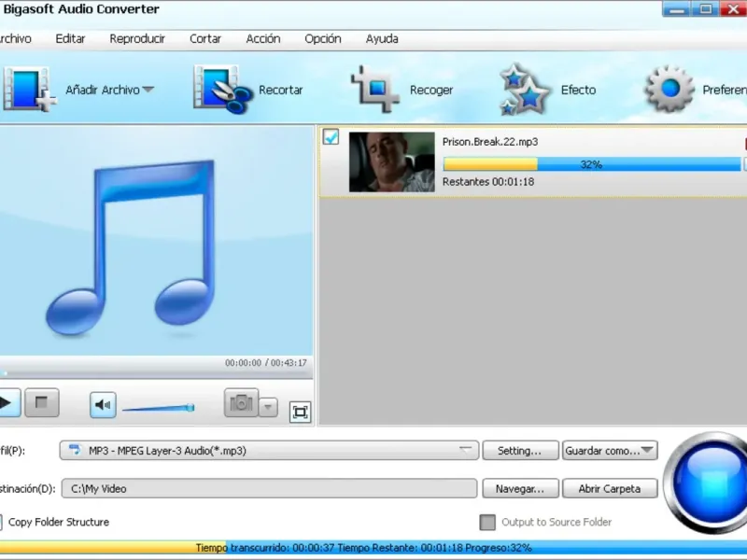Screen dimensions: 747x560
Task: Open the Archivo menu
Action: 15,39
